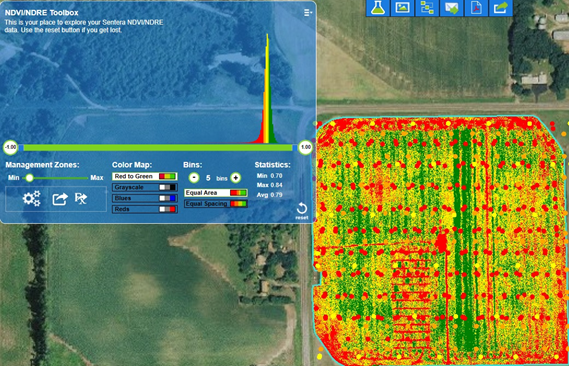Viewport: 569px width, 366px height.
Task: Click the top toolbar share arrow icon
Action: 501,8
